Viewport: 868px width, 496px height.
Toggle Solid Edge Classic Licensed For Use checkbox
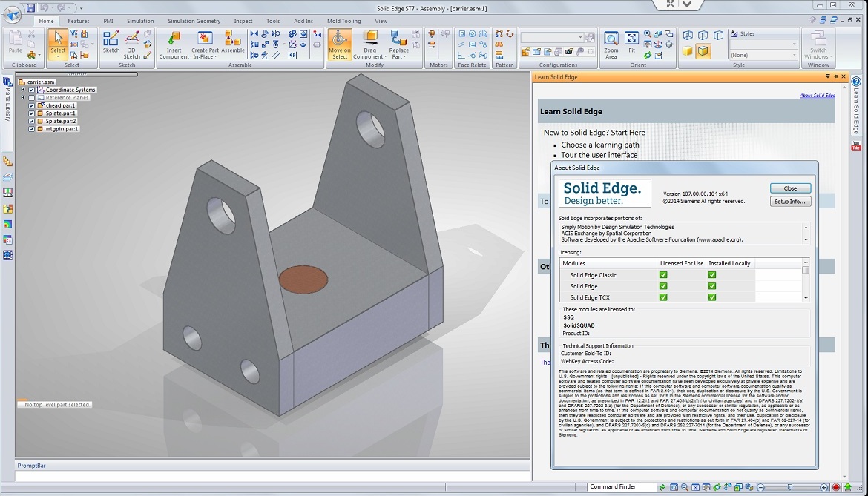(663, 275)
